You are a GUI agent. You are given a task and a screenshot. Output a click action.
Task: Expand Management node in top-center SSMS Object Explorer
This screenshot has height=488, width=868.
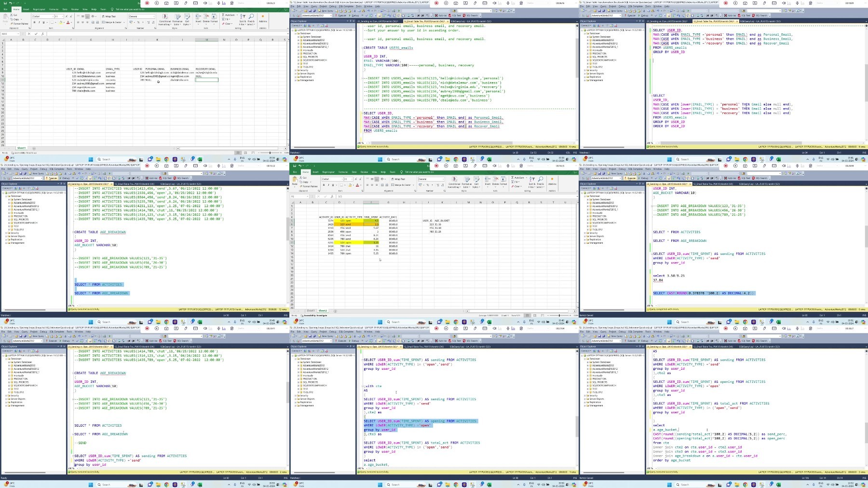(x=296, y=81)
